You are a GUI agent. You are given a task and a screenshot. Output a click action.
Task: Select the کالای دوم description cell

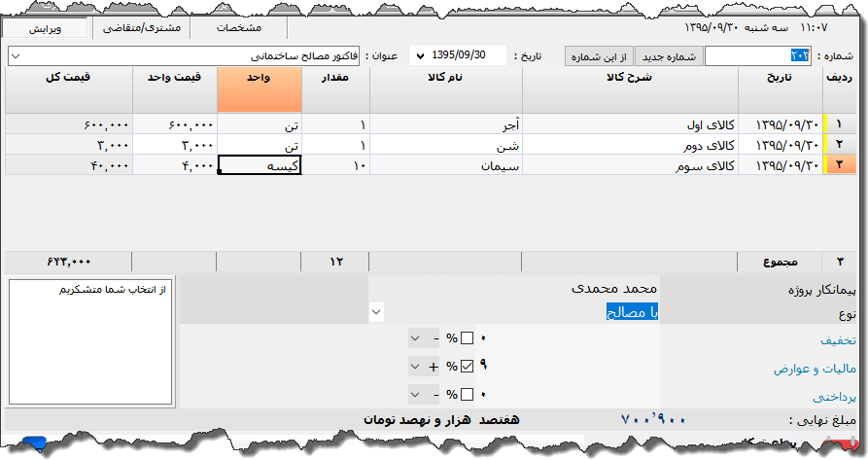[630, 145]
